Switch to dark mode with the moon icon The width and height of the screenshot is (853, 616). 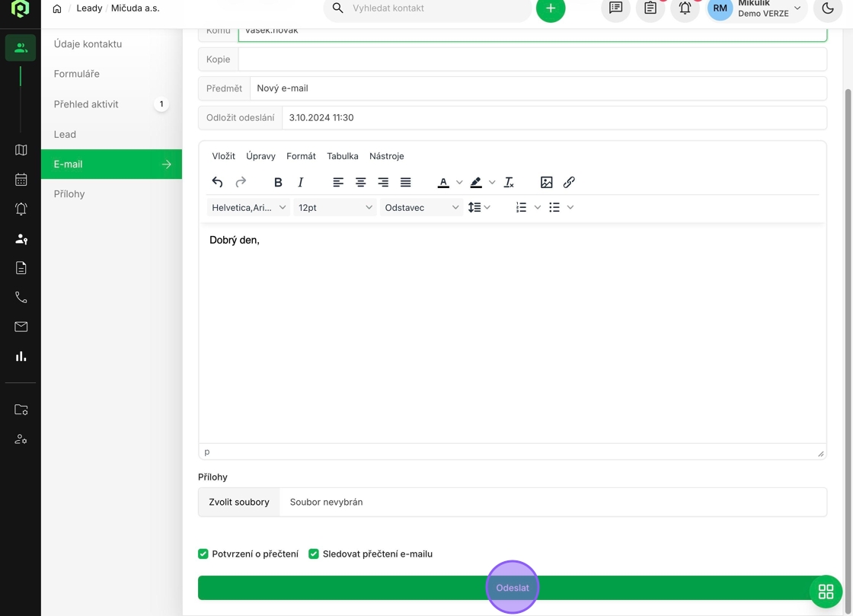pos(828,8)
